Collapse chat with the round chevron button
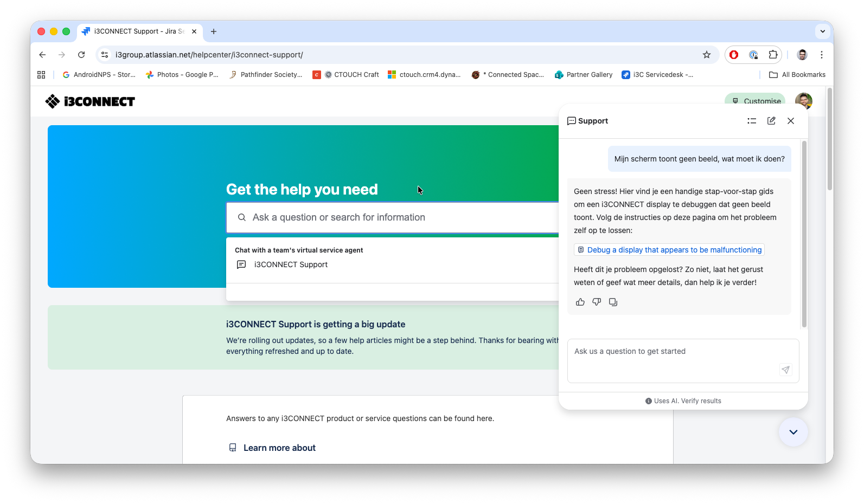This screenshot has width=864, height=504. tap(793, 432)
